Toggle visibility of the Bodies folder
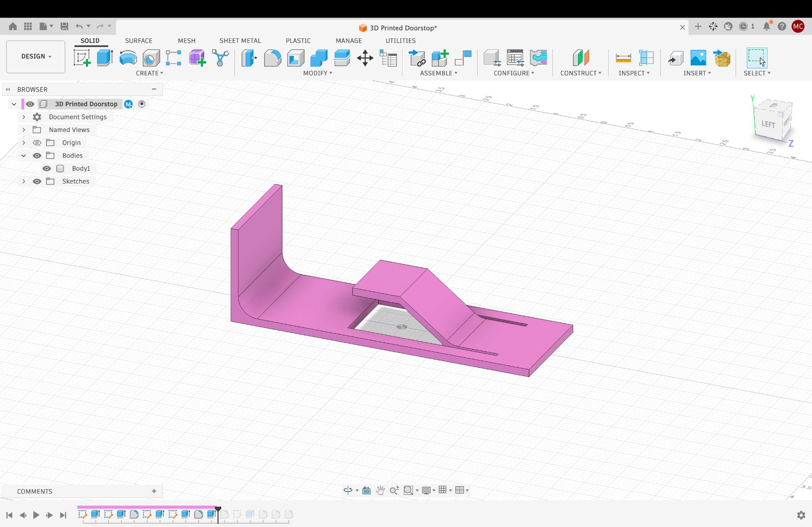 point(37,156)
